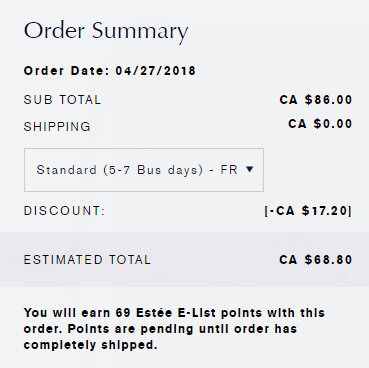Click the 69 Estée E-List points text
Image resolution: width=369 pixels, height=368 pixels.
pos(166,313)
